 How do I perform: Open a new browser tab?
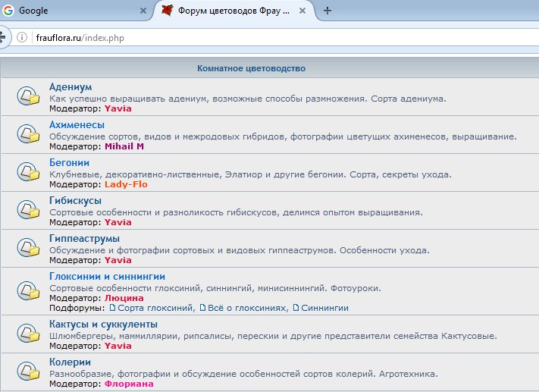click(x=327, y=11)
